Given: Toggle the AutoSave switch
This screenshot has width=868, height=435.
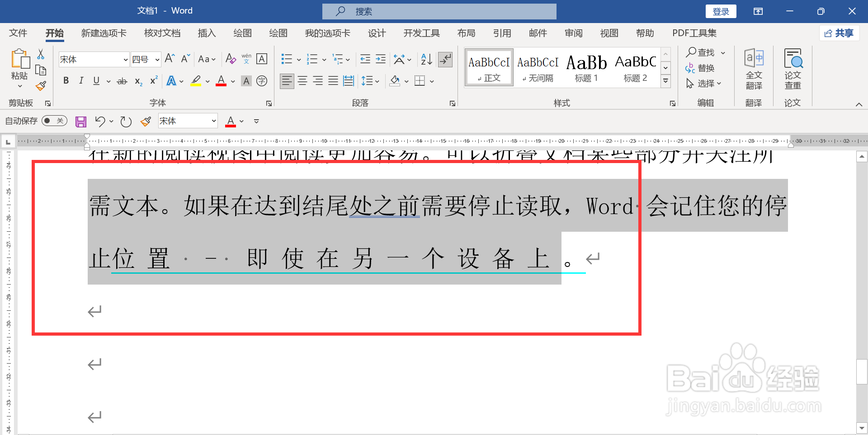Looking at the screenshot, I should [x=54, y=121].
